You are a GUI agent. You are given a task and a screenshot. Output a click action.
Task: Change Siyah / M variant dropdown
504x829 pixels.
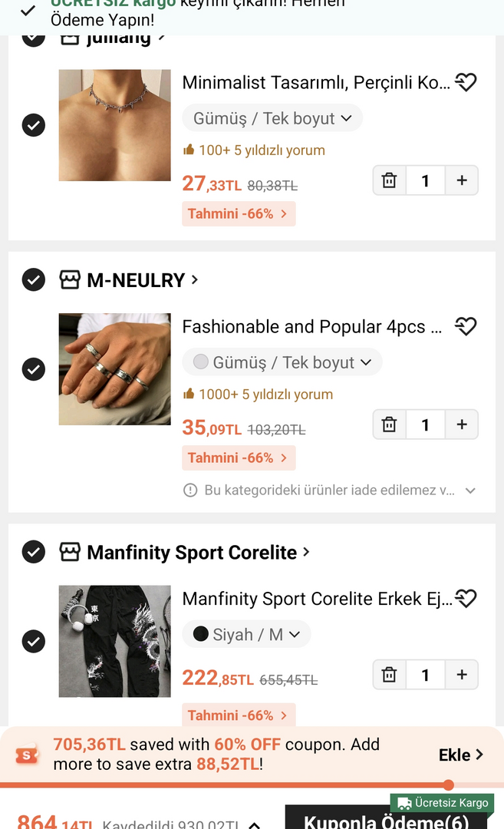[246, 635]
